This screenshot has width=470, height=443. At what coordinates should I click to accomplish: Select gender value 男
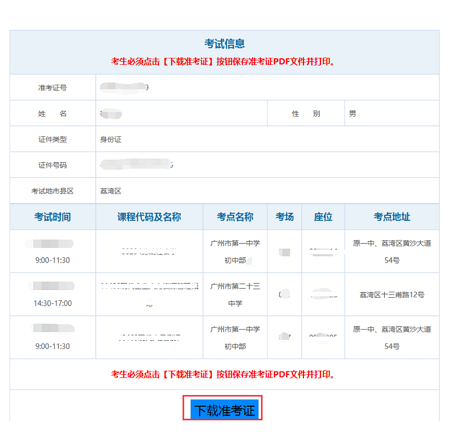coord(352,114)
